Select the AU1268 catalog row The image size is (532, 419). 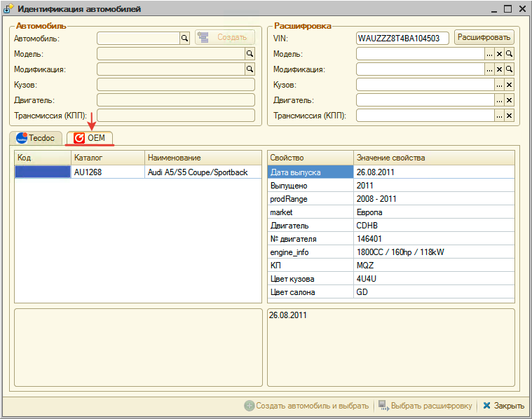tap(107, 172)
